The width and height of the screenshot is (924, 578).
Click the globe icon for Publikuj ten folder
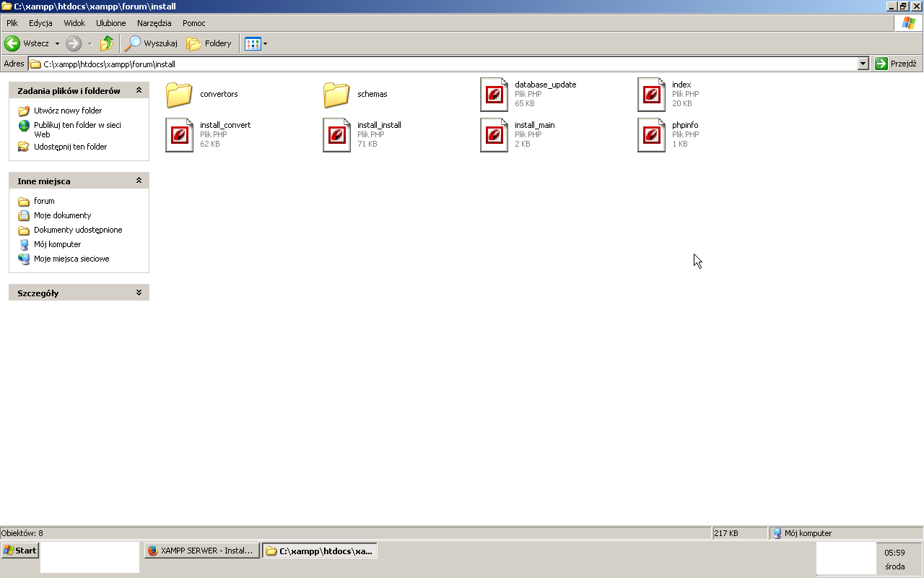[24, 125]
